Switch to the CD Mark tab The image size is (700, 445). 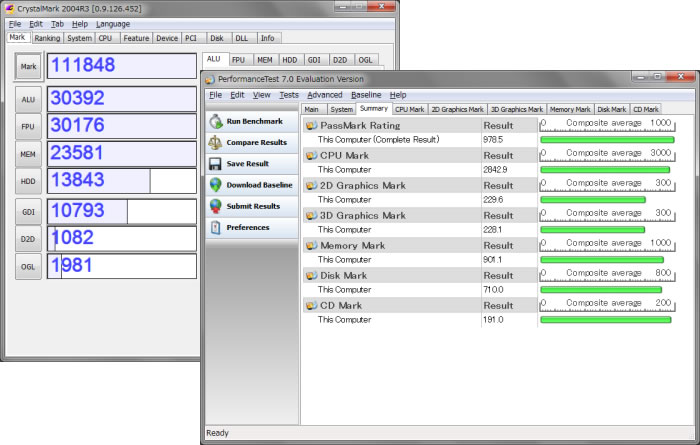(x=646, y=109)
